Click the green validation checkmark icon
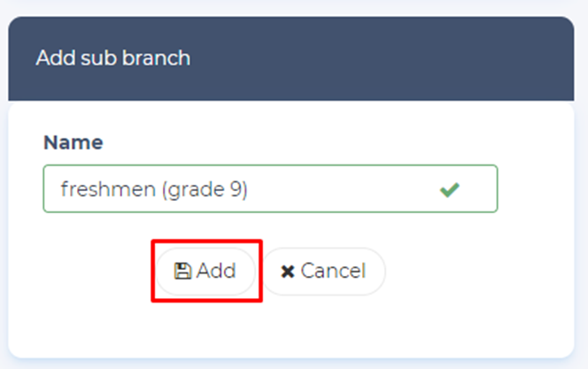The width and height of the screenshot is (588, 369). 450,189
